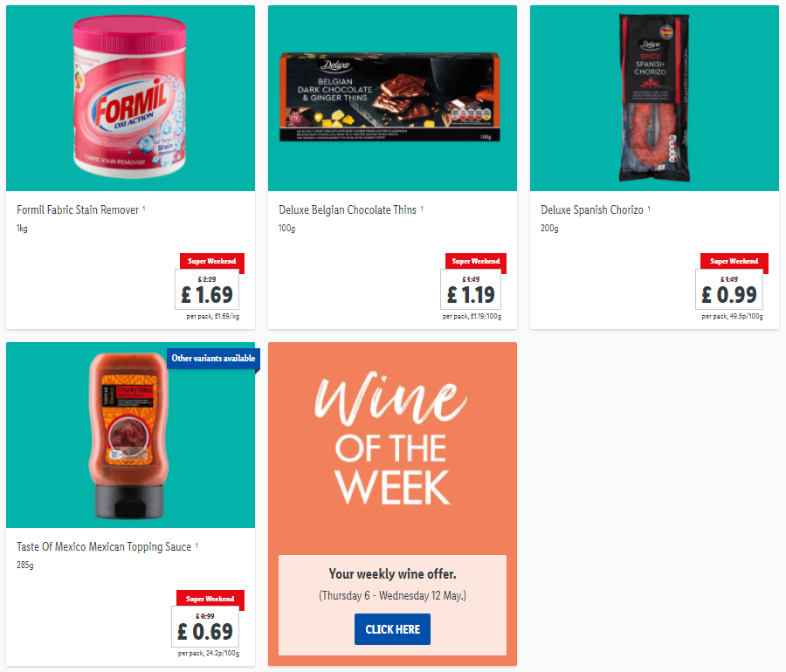Click the £0.99 price tag

729,290
